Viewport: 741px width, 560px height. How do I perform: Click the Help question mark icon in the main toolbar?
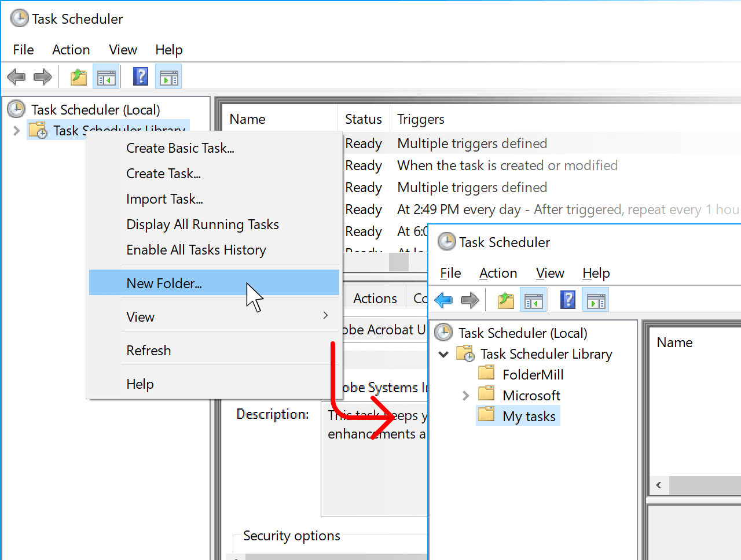point(141,77)
